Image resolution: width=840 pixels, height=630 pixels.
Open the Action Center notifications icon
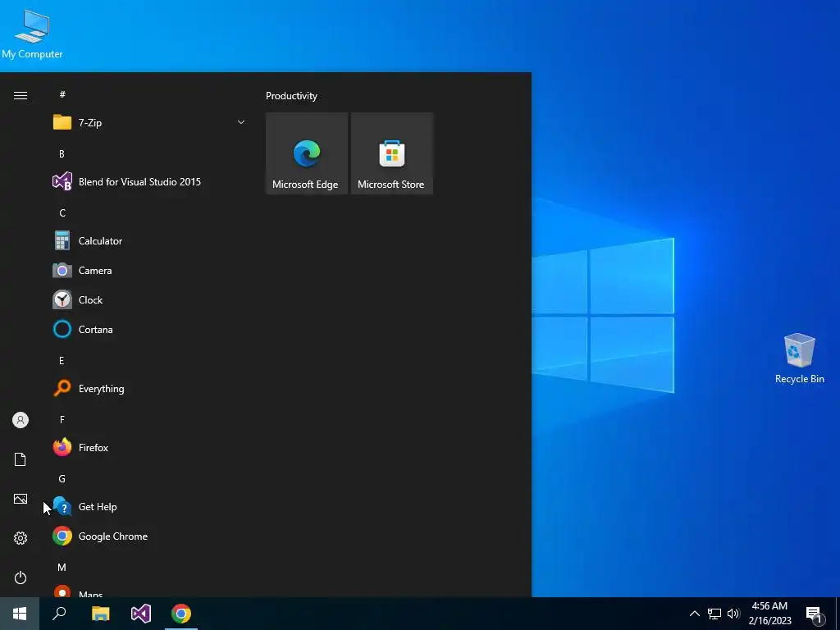pyautogui.click(x=815, y=614)
